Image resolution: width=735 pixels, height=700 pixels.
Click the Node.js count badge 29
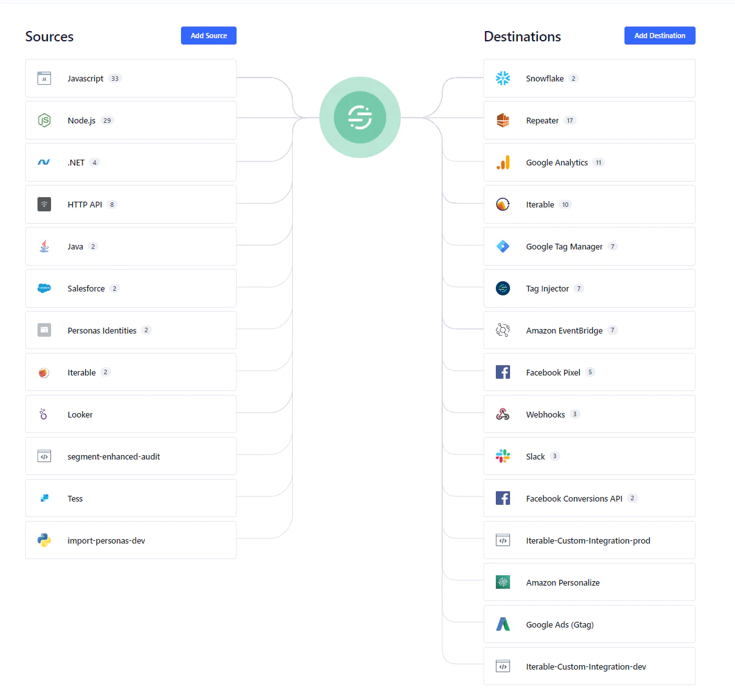tap(107, 120)
